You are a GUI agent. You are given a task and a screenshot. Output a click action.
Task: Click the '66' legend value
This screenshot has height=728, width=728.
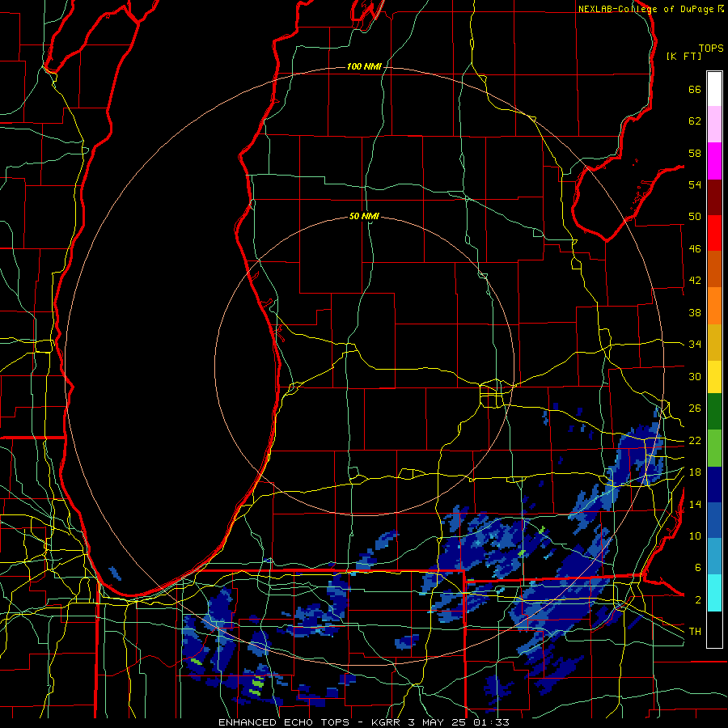[695, 89]
